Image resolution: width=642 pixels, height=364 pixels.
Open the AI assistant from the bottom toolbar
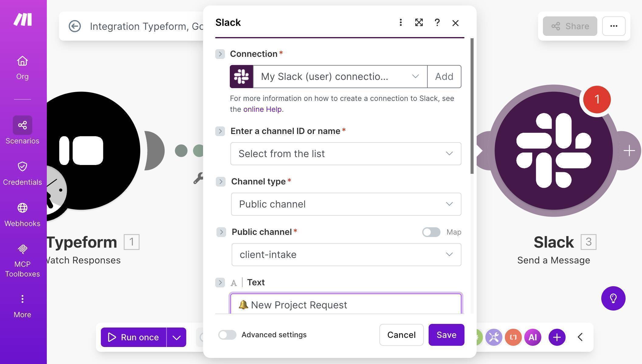point(532,337)
